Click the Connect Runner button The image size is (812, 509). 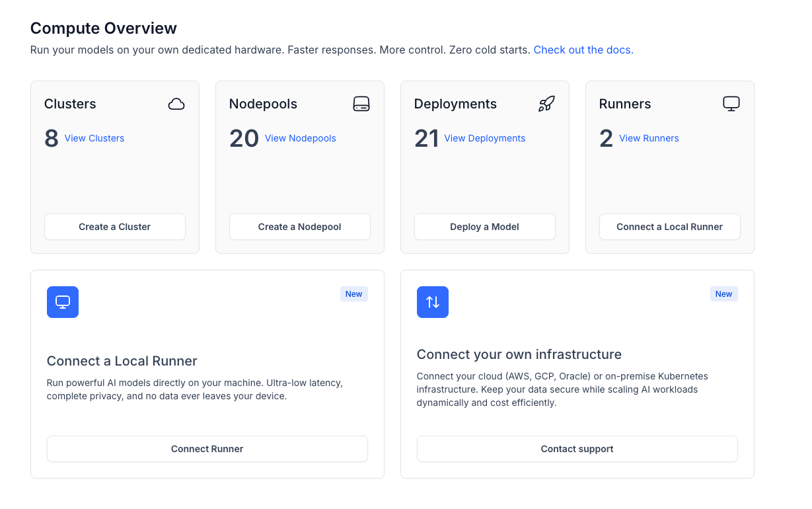207,449
